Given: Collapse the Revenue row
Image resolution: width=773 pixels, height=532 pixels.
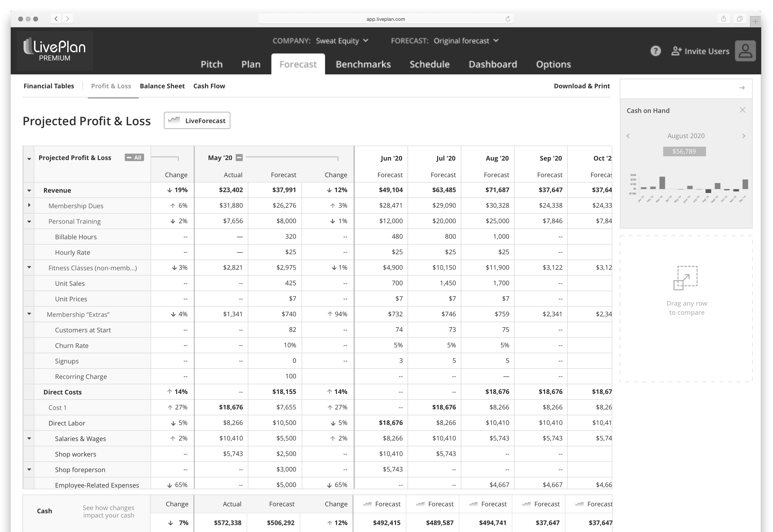Looking at the screenshot, I should point(29,191).
